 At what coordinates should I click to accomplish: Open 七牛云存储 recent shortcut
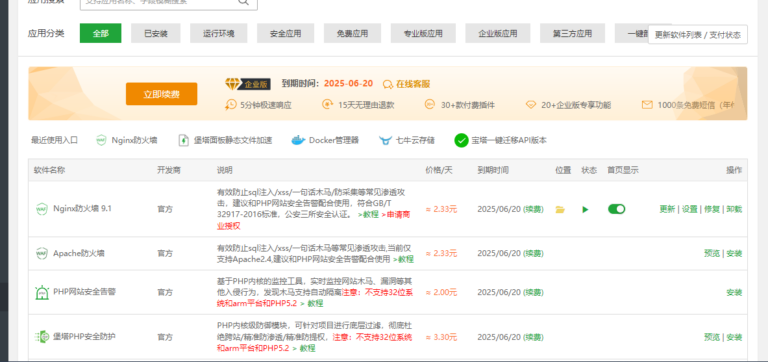(x=406, y=140)
